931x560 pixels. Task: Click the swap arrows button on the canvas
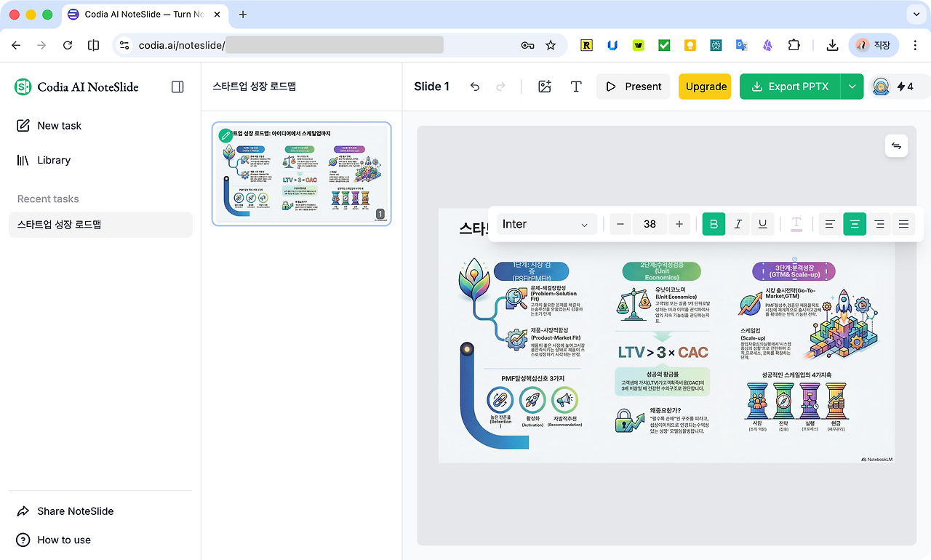coord(896,145)
